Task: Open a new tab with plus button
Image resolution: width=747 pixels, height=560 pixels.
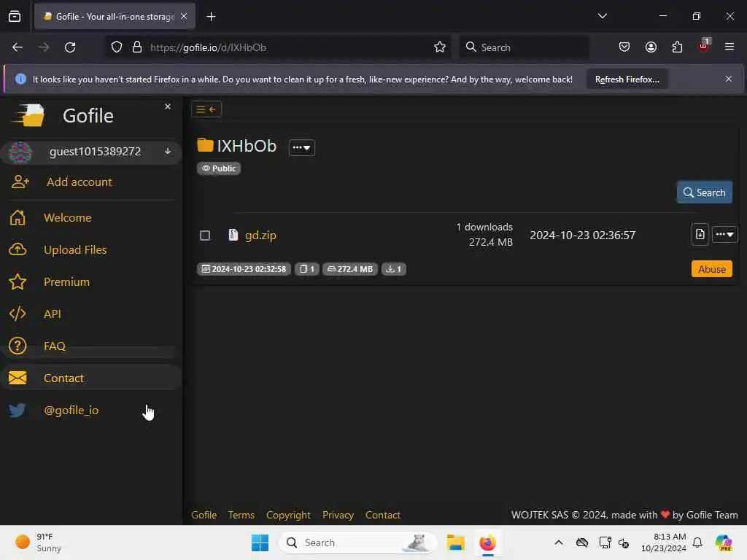Action: point(211,17)
